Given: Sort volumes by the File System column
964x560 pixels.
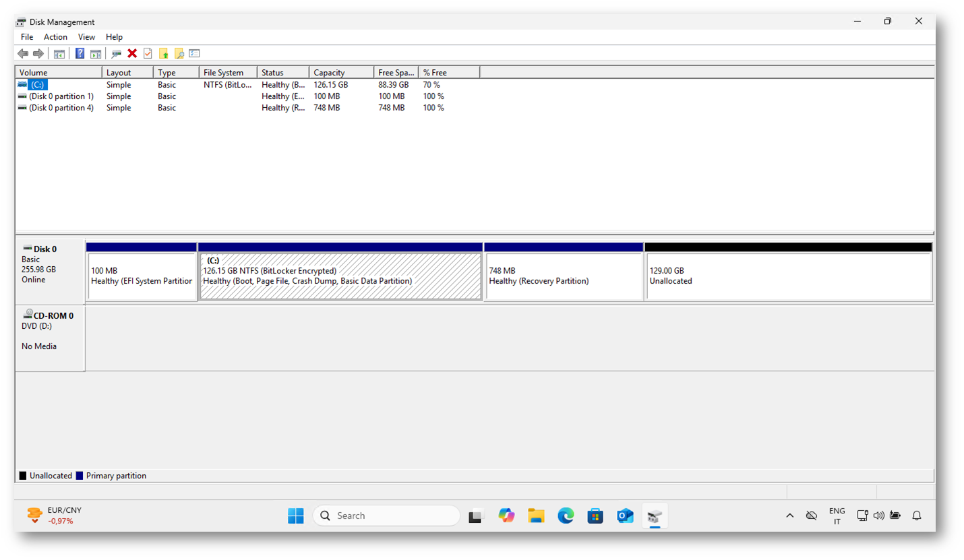Looking at the screenshot, I should point(227,73).
